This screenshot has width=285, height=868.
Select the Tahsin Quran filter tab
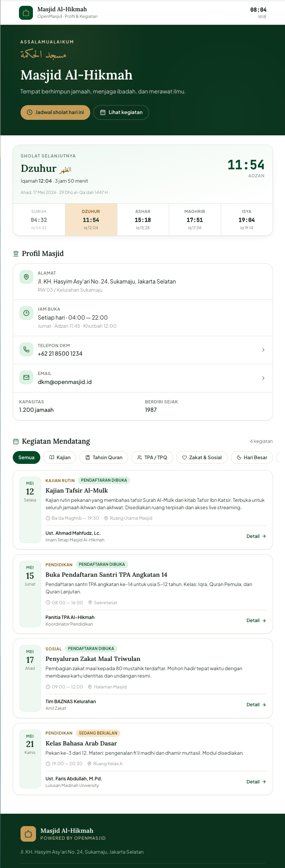click(104, 457)
